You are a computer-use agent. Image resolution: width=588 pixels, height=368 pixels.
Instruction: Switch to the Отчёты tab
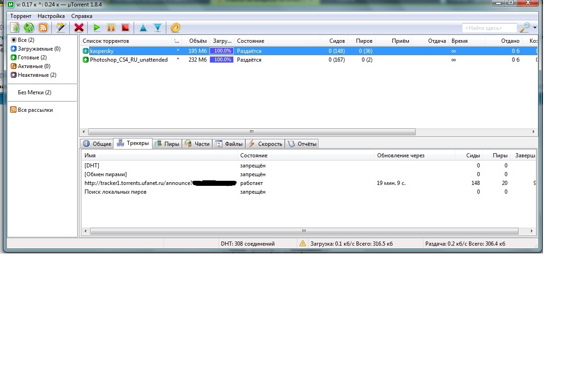302,144
